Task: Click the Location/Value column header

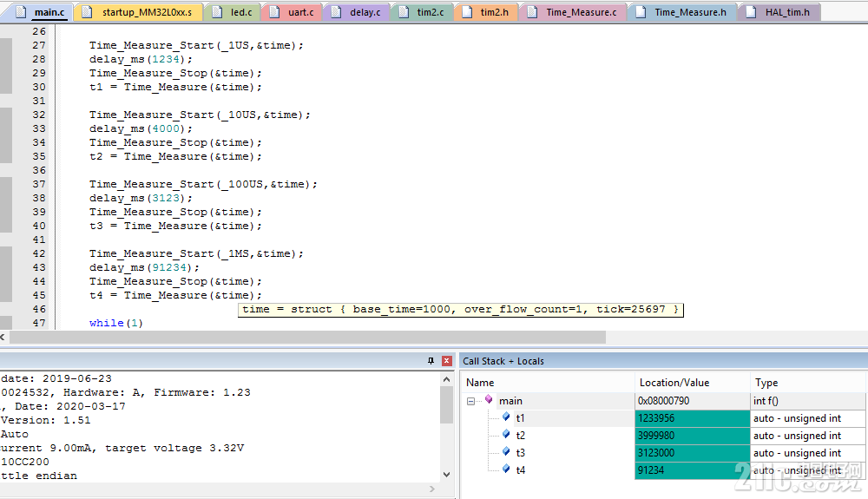Action: [693, 382]
